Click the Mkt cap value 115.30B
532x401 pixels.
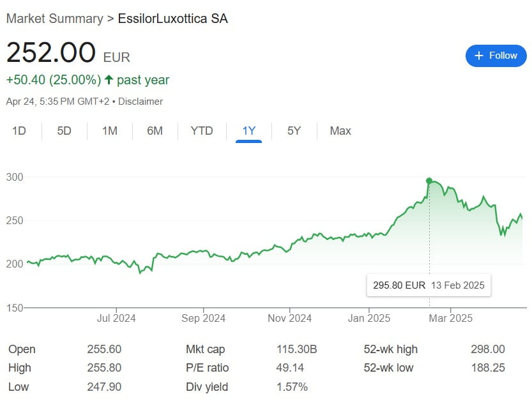(x=295, y=349)
